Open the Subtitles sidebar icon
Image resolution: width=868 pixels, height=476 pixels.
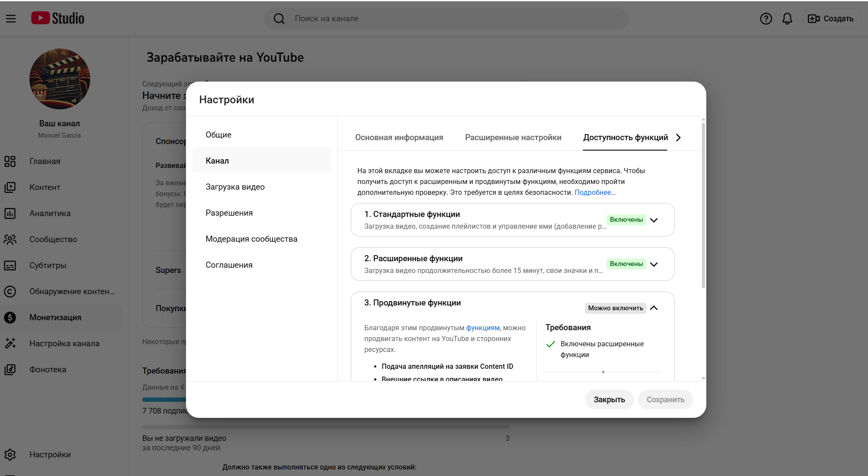(10, 266)
